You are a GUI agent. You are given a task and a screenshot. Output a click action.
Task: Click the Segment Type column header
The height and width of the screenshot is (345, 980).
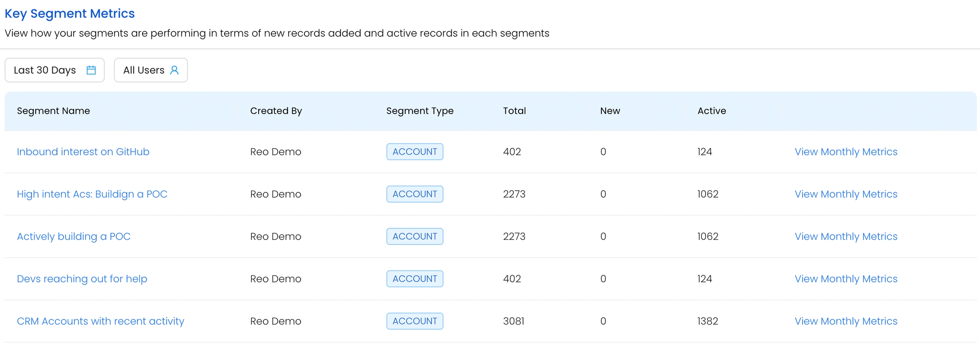coord(419,111)
